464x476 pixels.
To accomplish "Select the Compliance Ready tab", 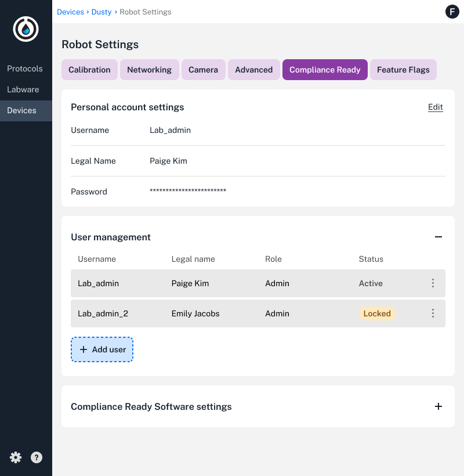I will (x=325, y=70).
